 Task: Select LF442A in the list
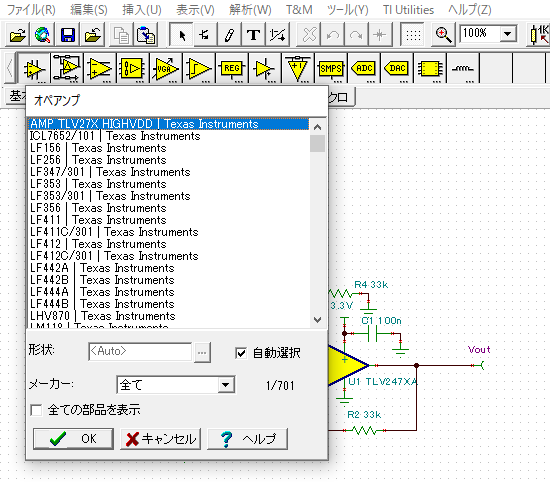[x=168, y=268]
